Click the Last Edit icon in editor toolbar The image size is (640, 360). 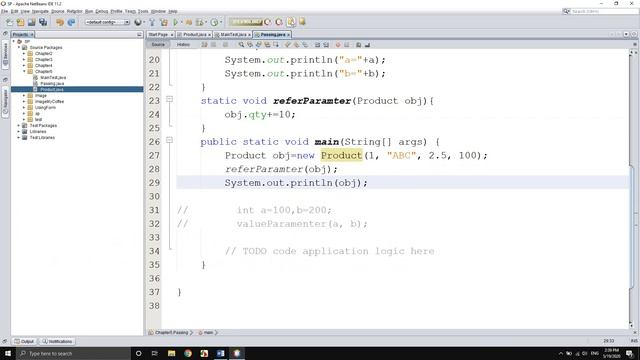point(204,44)
